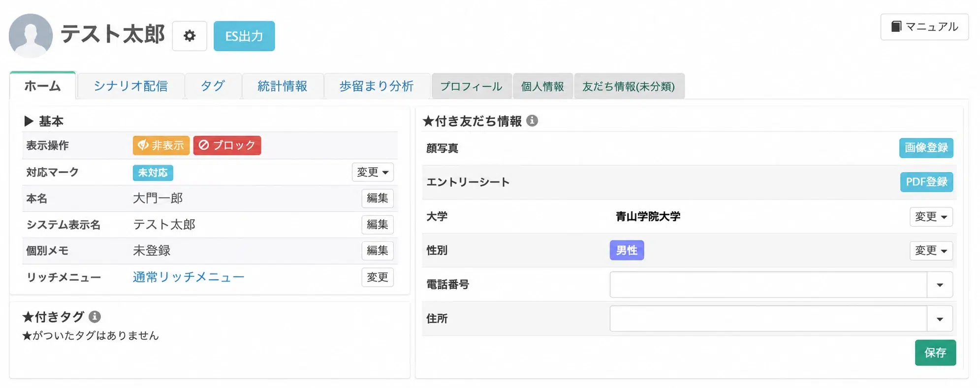Click the ★がついたタグはありません message

tap(91, 335)
